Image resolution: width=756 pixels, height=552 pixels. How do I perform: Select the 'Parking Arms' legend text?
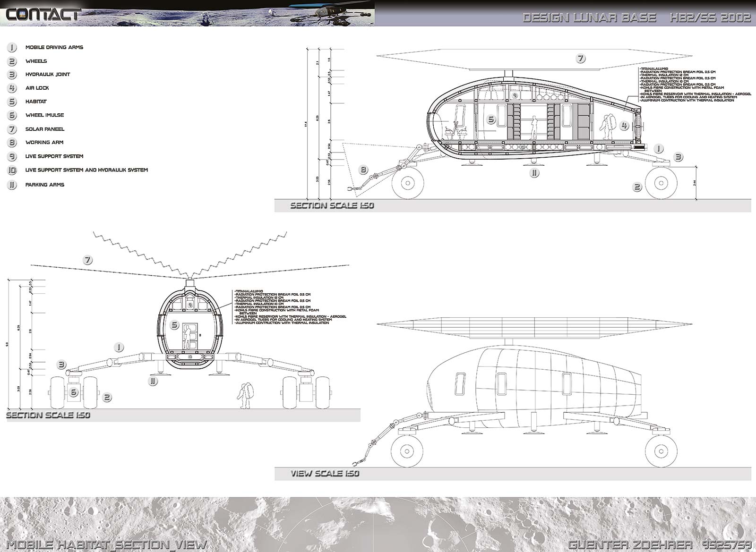pyautogui.click(x=45, y=185)
